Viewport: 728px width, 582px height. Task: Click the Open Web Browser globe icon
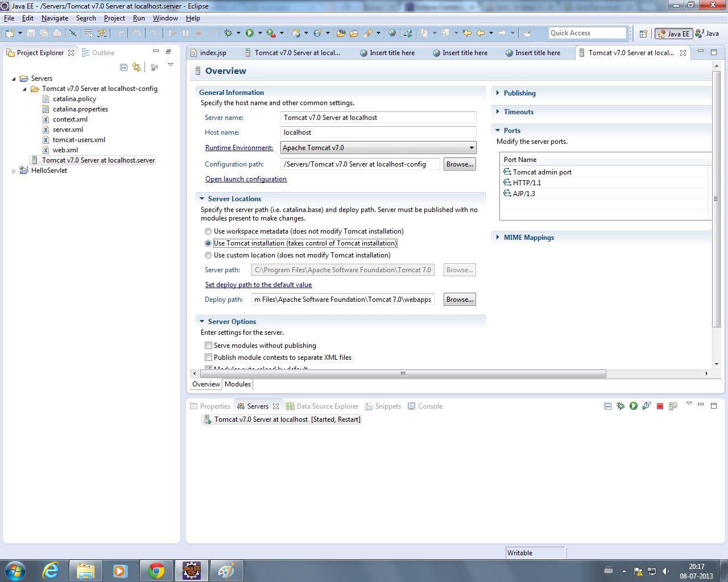point(392,33)
